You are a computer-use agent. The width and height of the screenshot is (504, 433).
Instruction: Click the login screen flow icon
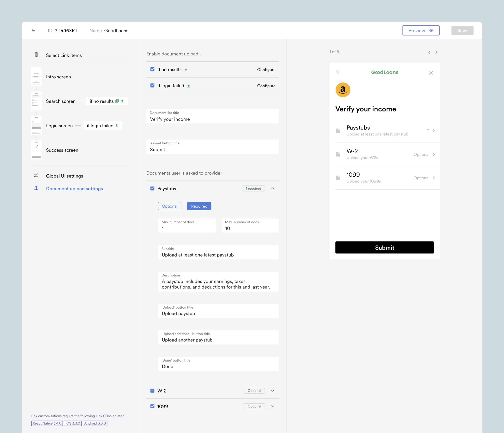[36, 125]
